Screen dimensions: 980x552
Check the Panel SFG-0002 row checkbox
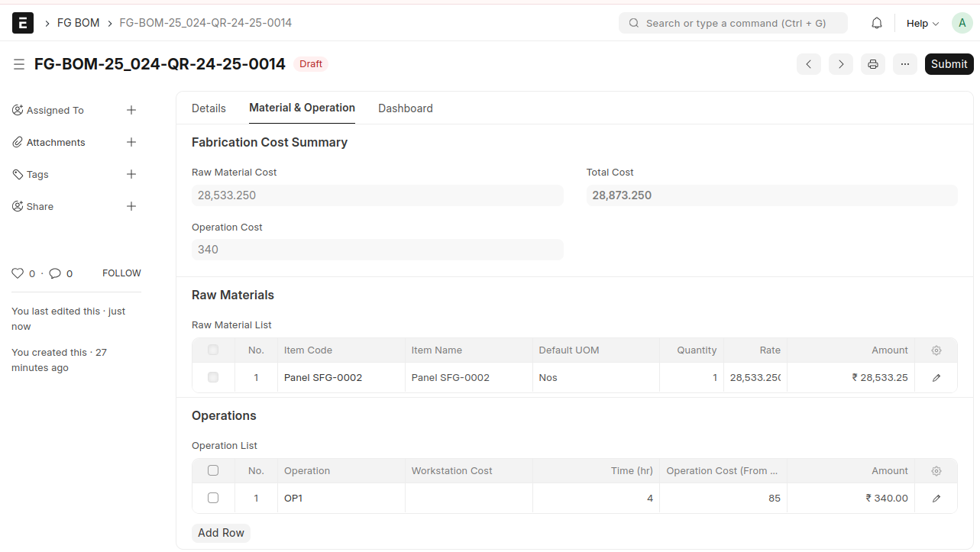point(213,377)
